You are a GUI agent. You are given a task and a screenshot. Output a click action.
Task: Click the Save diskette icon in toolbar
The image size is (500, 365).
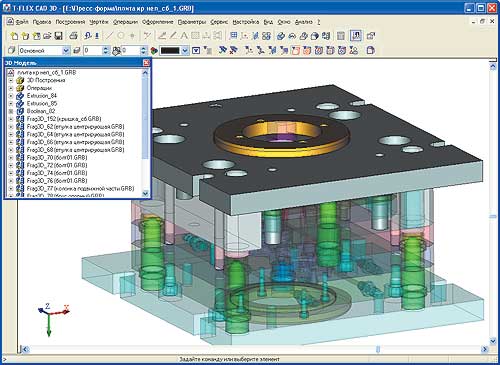[x=58, y=36]
